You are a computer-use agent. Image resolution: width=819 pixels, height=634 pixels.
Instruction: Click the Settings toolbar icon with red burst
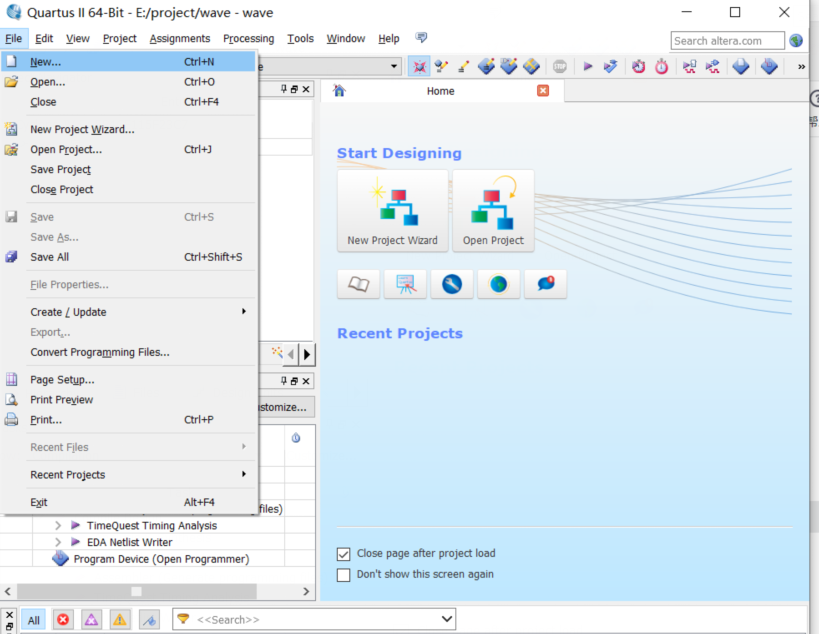pyautogui.click(x=419, y=66)
